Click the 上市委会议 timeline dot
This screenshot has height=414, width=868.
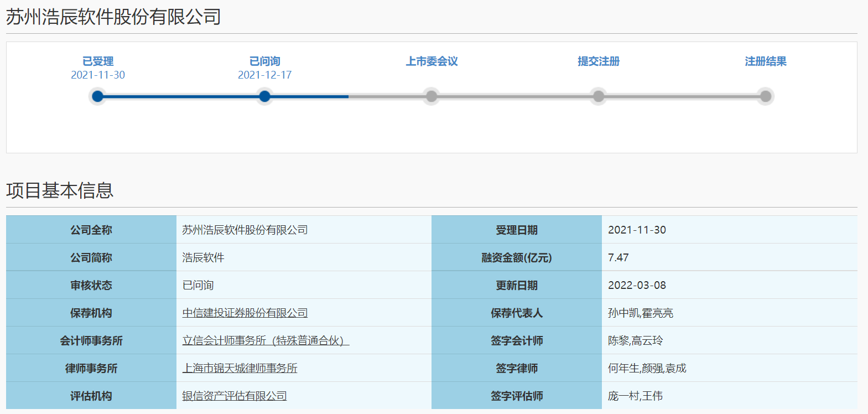(432, 96)
